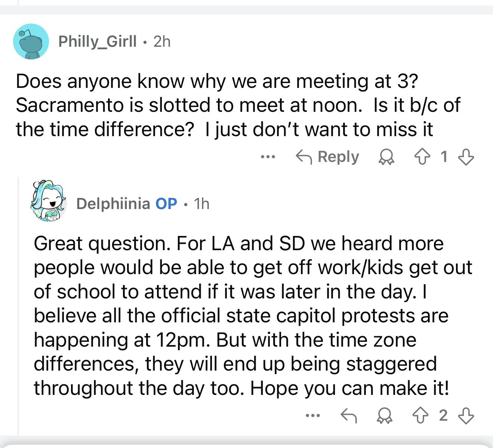Downvote Delphiinia's reply
Image resolution: width=493 pixels, height=448 pixels.
tap(466, 415)
